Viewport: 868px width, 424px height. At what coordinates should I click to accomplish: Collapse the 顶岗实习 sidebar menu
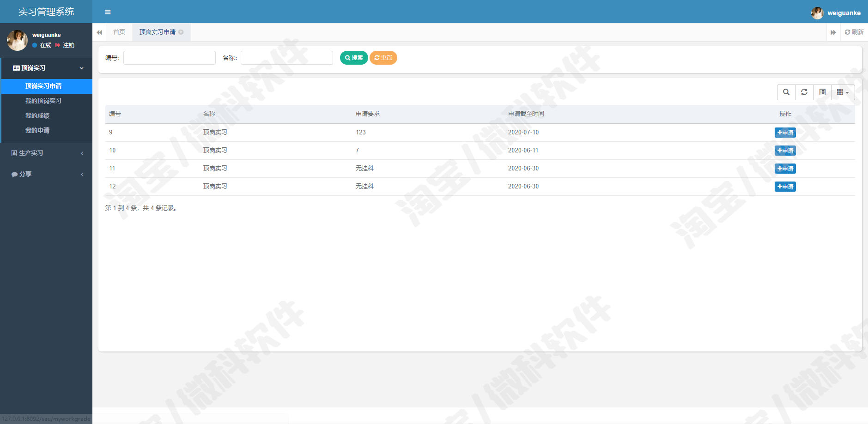pyautogui.click(x=47, y=68)
